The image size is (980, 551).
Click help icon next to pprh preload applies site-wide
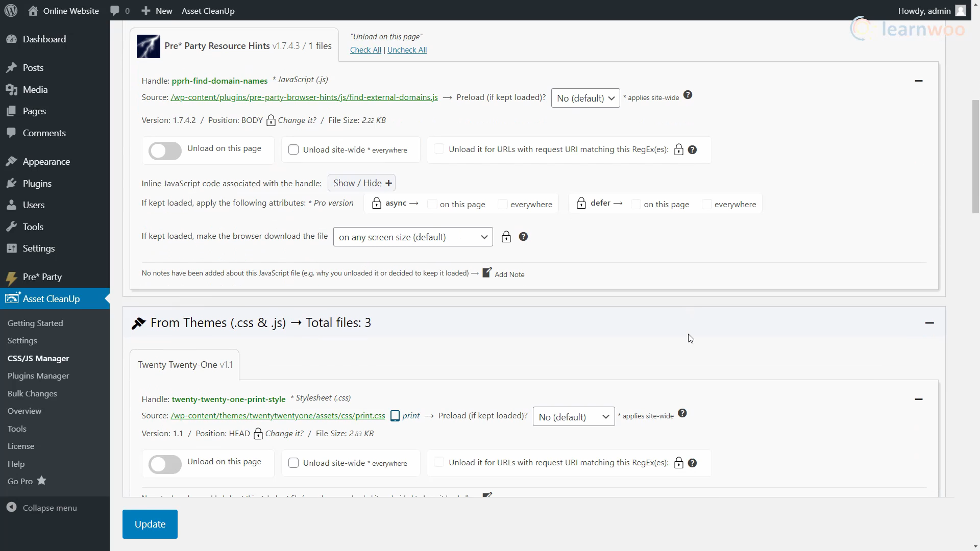tap(688, 95)
